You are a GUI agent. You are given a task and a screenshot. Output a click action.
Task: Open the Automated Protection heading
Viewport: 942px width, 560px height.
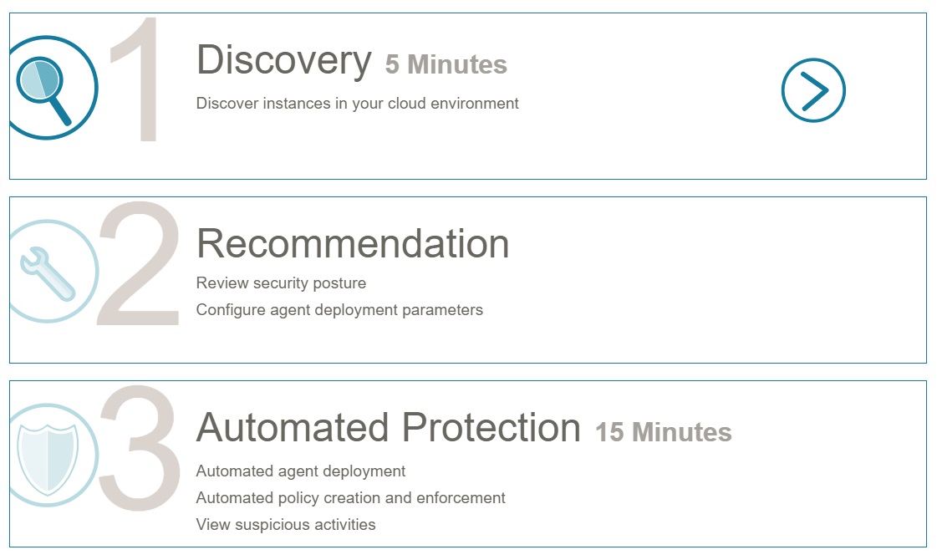[x=389, y=427]
